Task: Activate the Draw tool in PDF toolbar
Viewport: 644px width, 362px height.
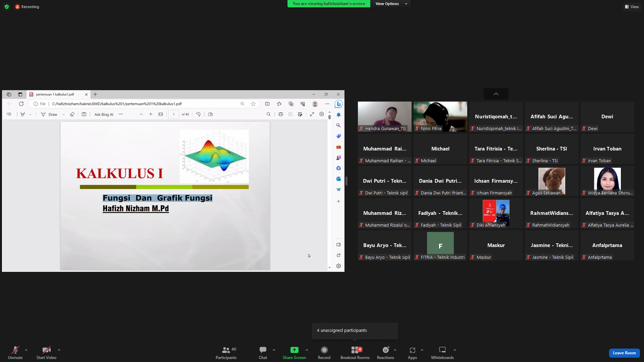Action: (49, 114)
